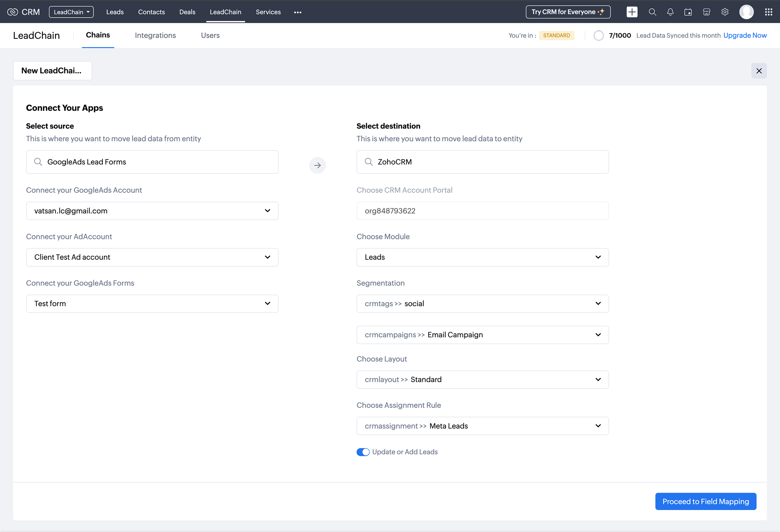Click the arrow between source and destination

pyautogui.click(x=317, y=165)
